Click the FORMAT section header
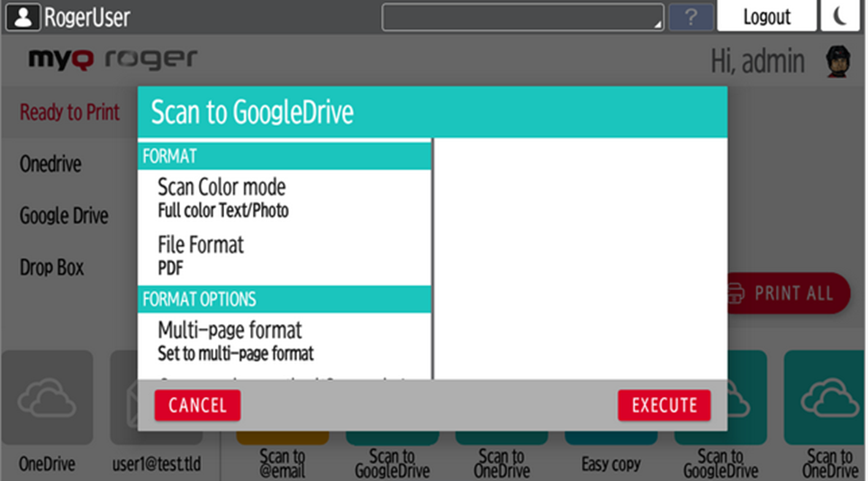Image resolution: width=868 pixels, height=481 pixels. [284, 156]
